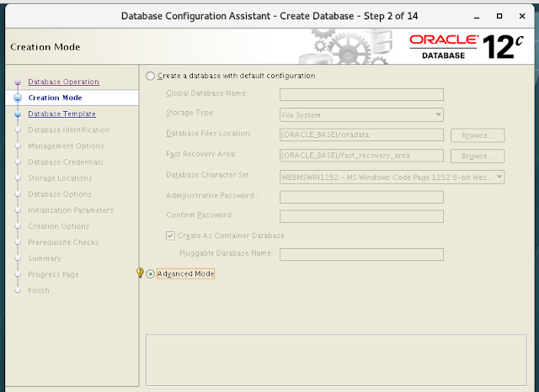539x392 pixels.
Task: Select the Creation Mode step in sidebar
Action: click(x=55, y=98)
